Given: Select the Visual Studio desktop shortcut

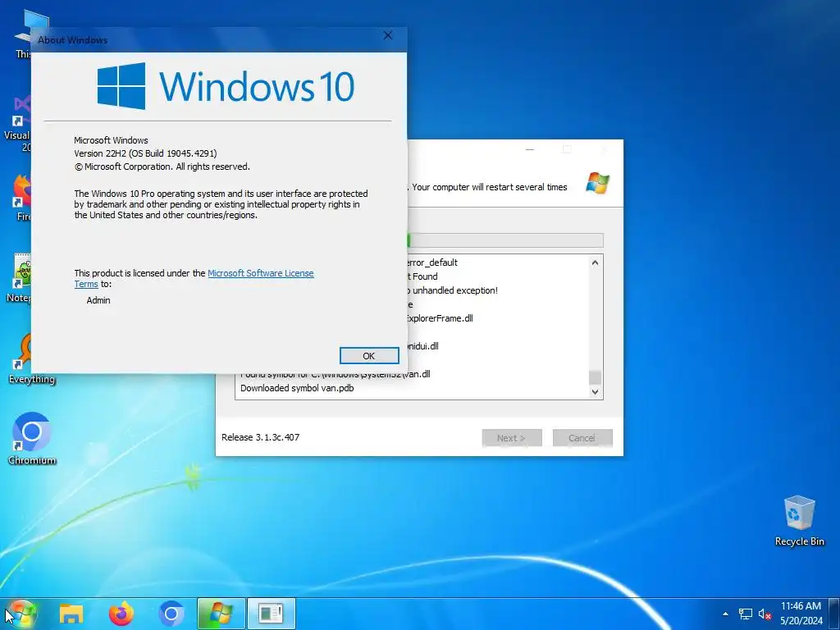Looking at the screenshot, I should click(x=18, y=125).
